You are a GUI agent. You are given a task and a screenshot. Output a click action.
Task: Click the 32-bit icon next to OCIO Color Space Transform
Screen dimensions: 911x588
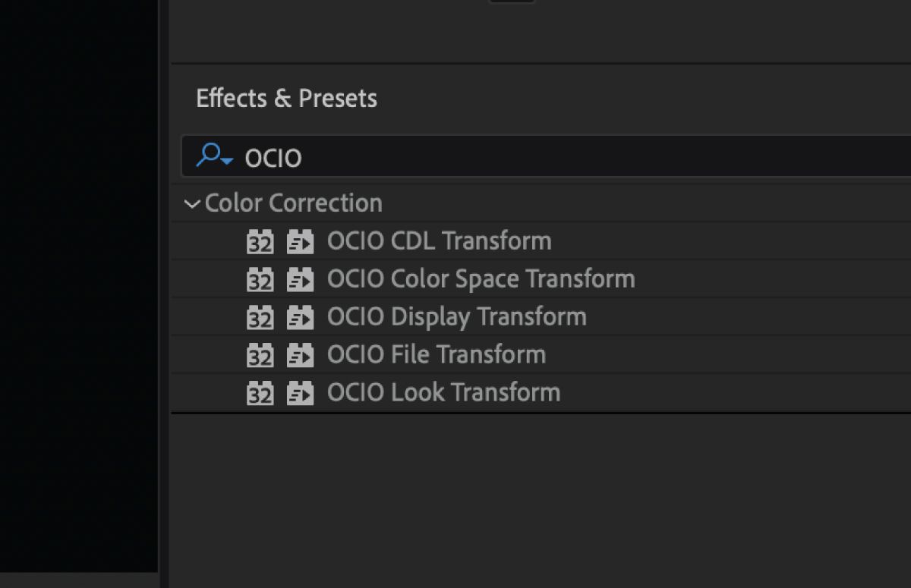[x=261, y=278]
